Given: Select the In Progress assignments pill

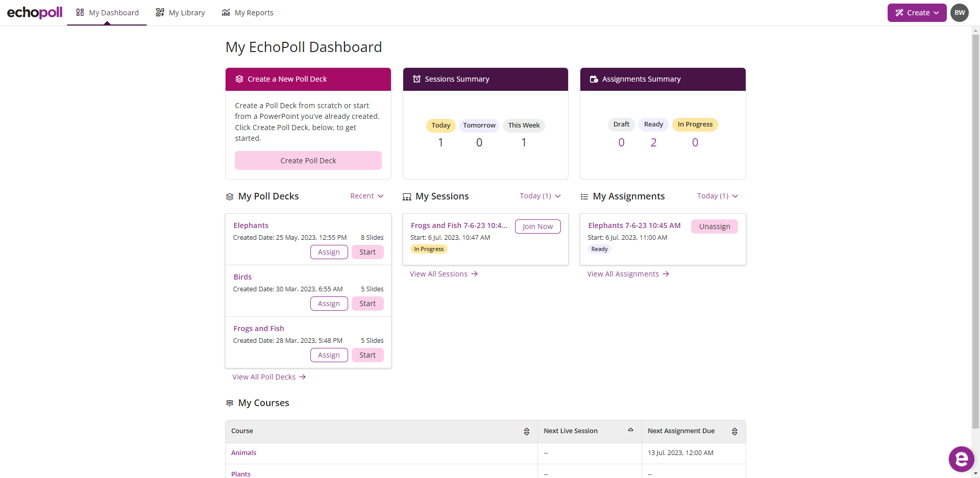Looking at the screenshot, I should (x=695, y=124).
